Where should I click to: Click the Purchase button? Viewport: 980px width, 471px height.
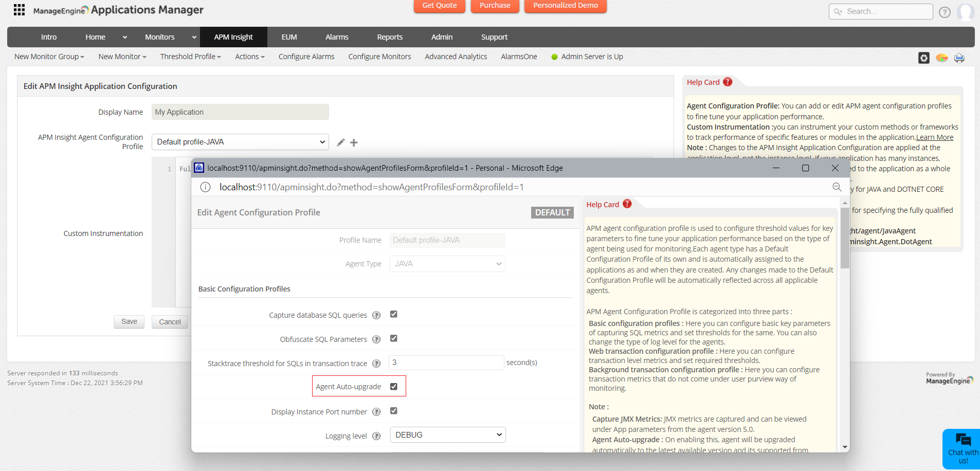click(495, 6)
